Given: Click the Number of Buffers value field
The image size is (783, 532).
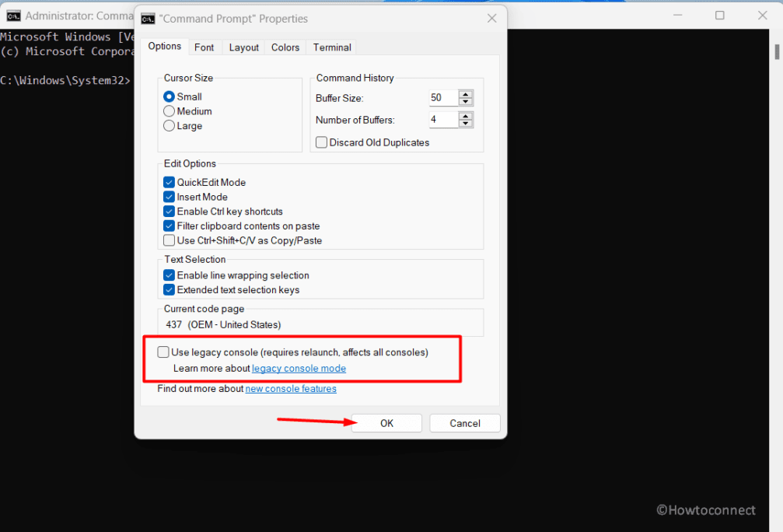Looking at the screenshot, I should (443, 120).
